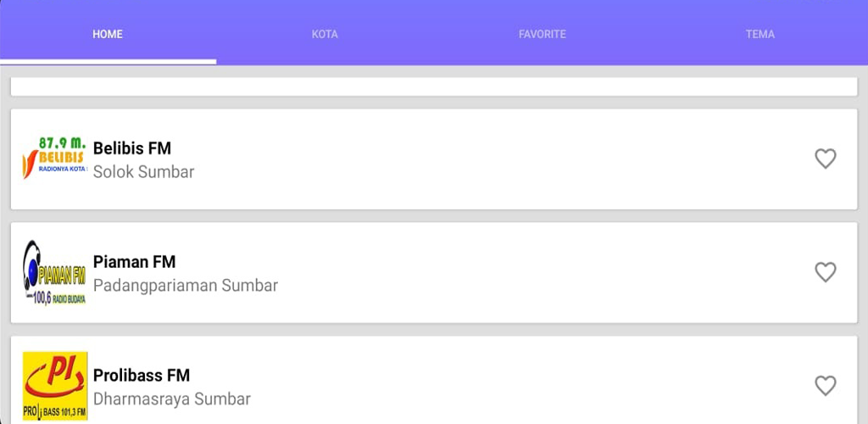Tap the partially visible card above Belibis FM

click(434, 86)
